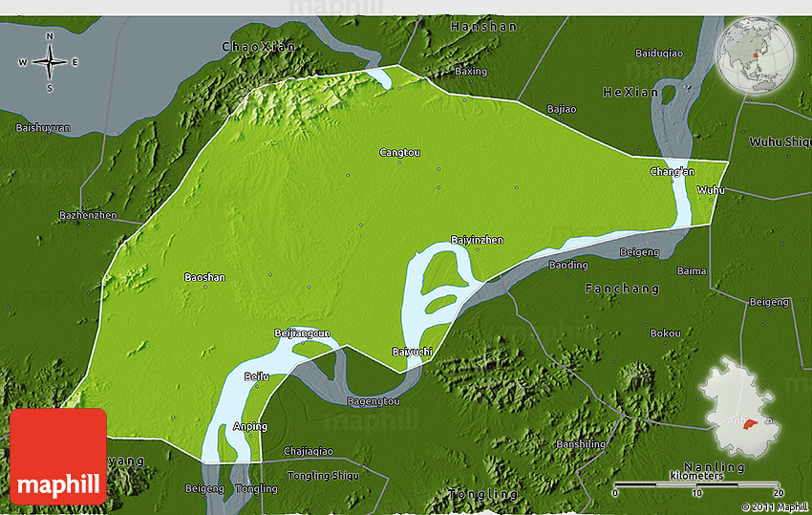
Task: Click the compass rose icon
Action: click(49, 62)
